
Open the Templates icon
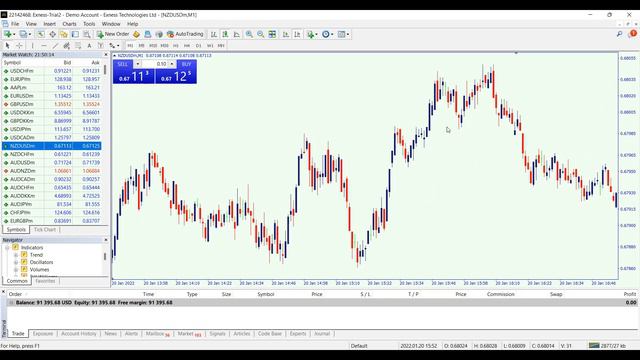tap(341, 34)
